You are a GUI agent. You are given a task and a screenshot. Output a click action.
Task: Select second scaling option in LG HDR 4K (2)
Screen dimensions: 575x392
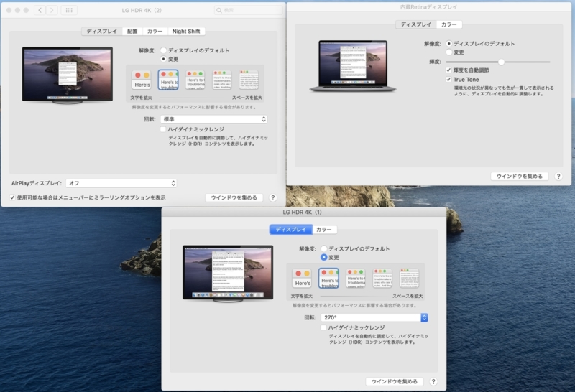168,80
